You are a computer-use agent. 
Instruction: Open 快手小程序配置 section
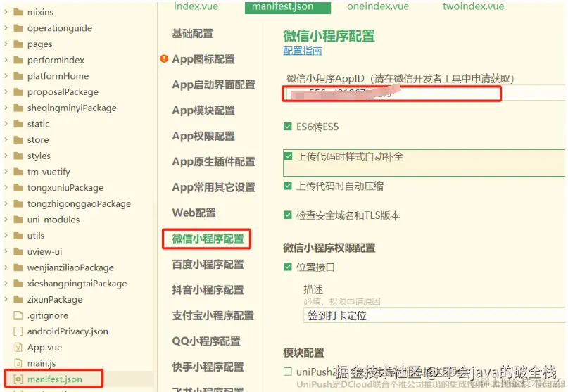[208, 367]
